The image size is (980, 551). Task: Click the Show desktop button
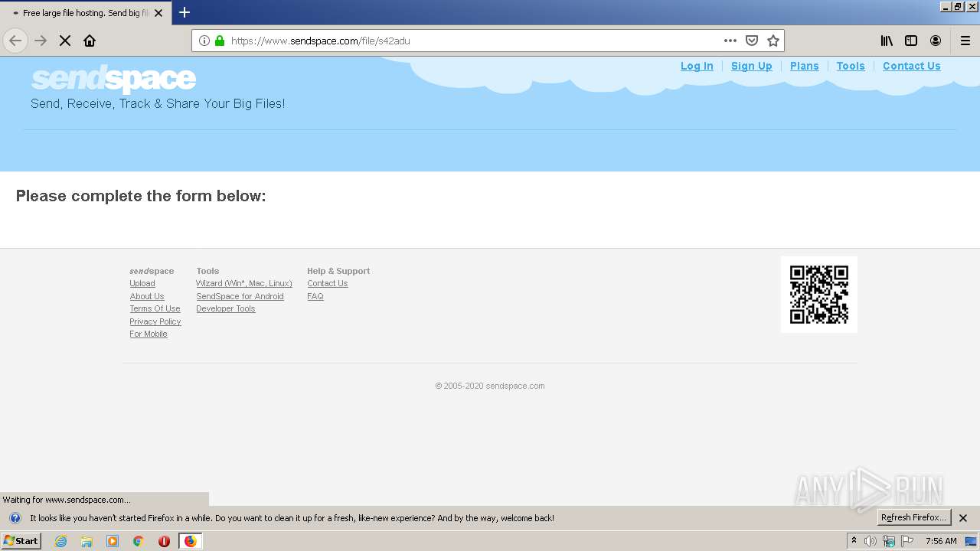pyautogui.click(x=971, y=541)
